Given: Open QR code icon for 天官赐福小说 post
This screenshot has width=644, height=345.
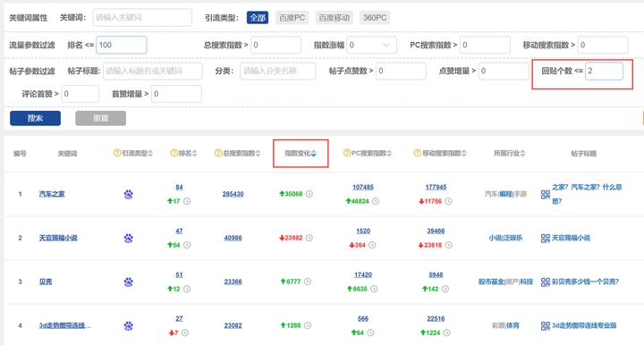Looking at the screenshot, I should 545,238.
